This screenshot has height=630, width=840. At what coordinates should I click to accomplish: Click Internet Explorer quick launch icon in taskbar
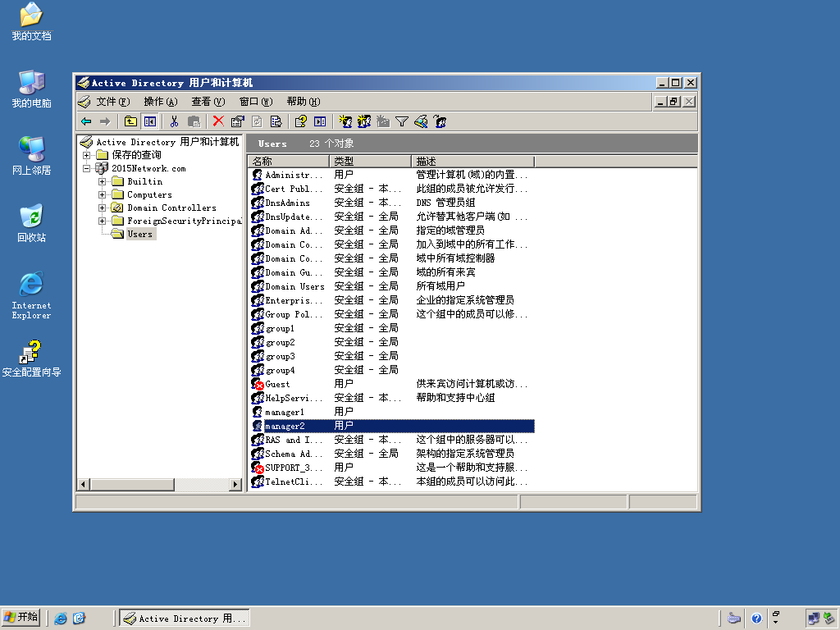(x=61, y=619)
